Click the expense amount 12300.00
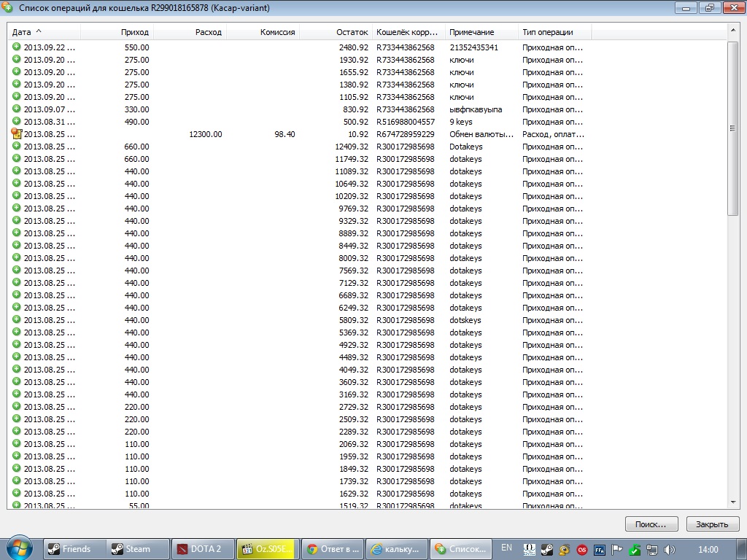This screenshot has width=747, height=560. pos(205,134)
